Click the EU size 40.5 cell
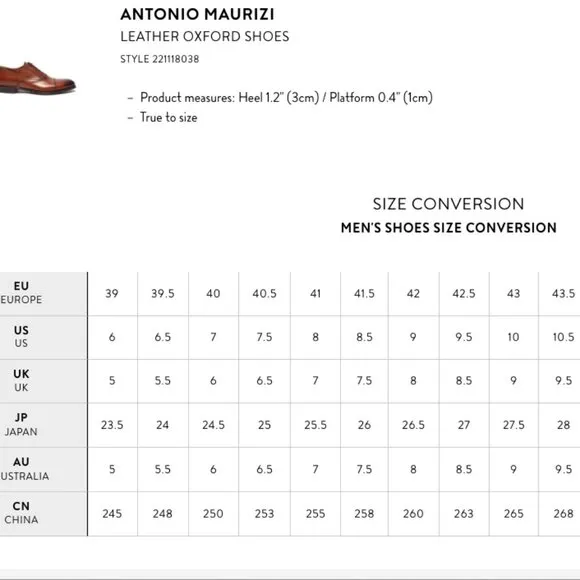 [264, 293]
